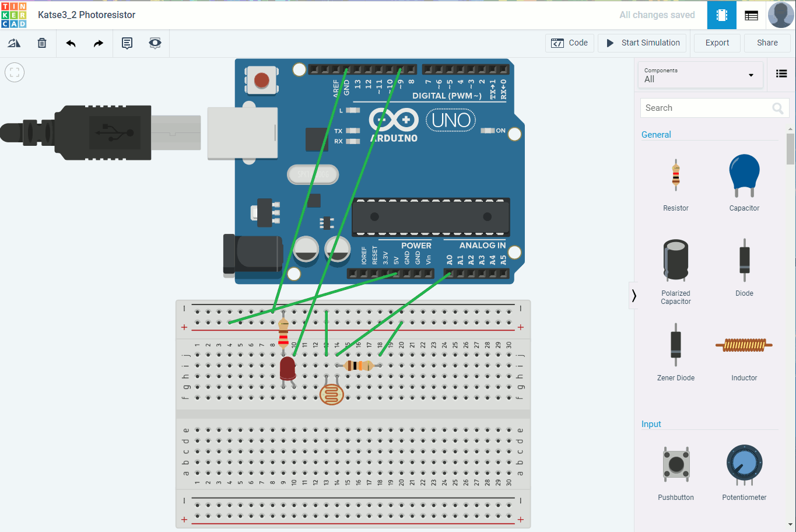This screenshot has height=532, width=796.
Task: Open the user profile avatar
Action: pyautogui.click(x=781, y=15)
